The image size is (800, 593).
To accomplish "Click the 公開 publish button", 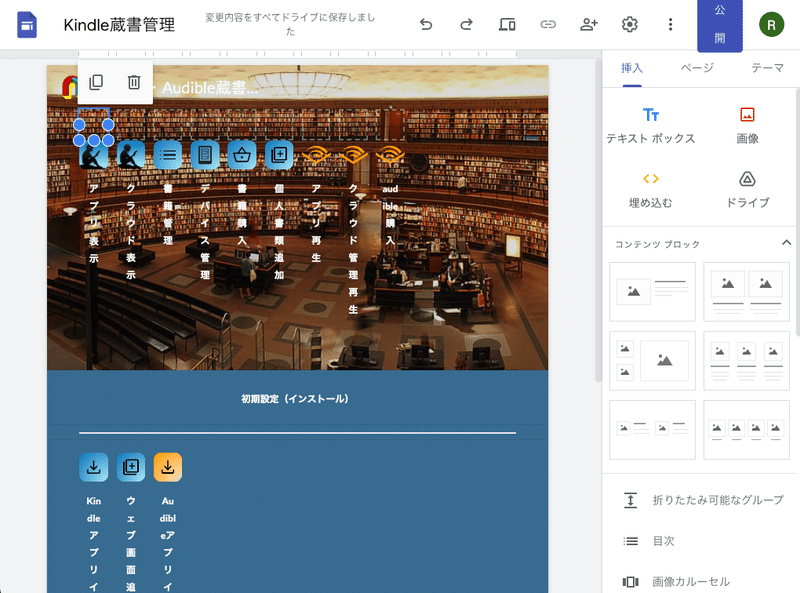I will click(x=720, y=24).
